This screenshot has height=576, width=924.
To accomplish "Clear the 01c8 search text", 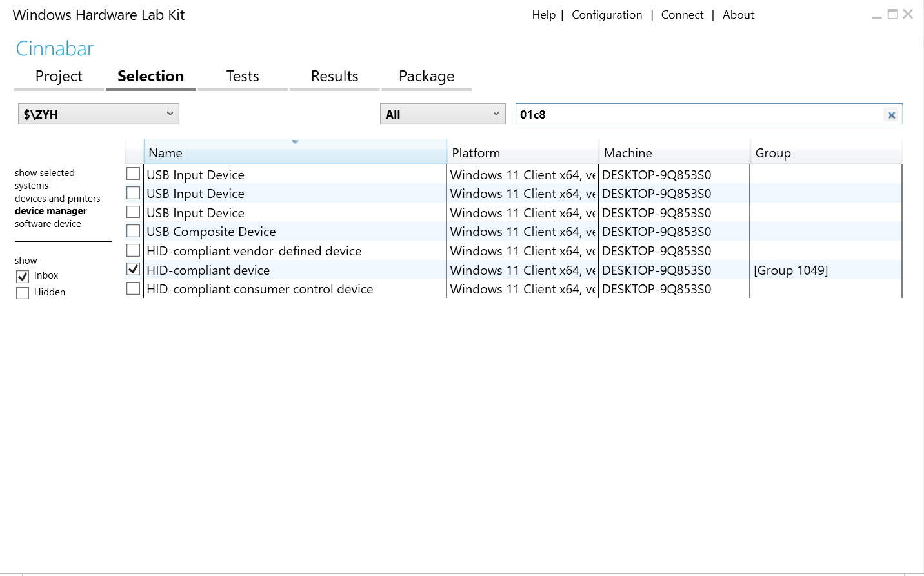I will pos(891,115).
